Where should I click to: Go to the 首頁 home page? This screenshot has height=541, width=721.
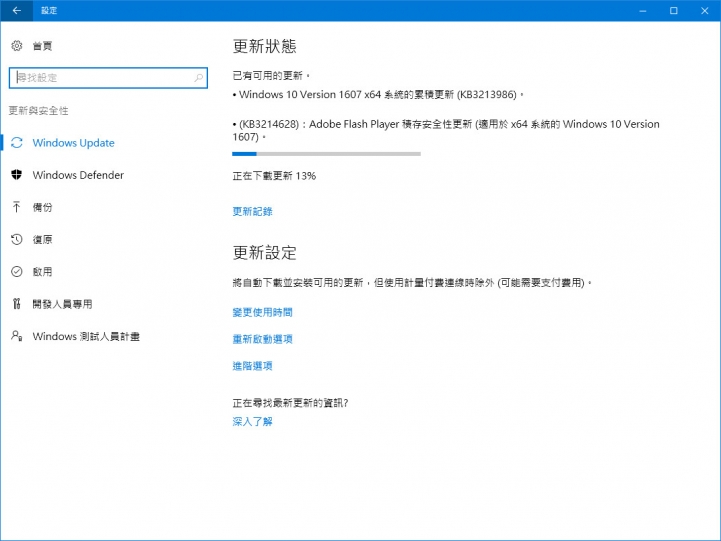click(42, 46)
